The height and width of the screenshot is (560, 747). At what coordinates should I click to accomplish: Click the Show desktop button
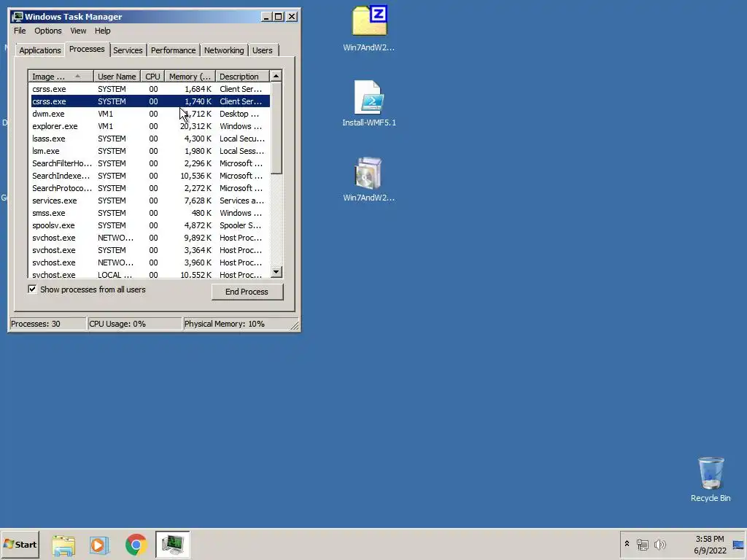(739, 544)
